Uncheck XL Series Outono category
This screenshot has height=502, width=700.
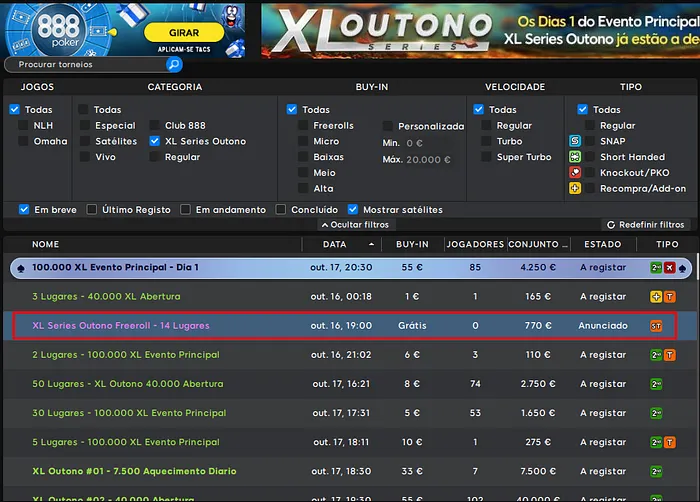154,141
